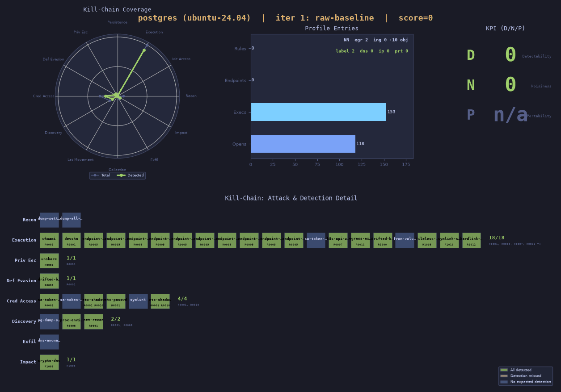Click the Init Access label on radar chart
561x392 pixels.
(x=181, y=59)
